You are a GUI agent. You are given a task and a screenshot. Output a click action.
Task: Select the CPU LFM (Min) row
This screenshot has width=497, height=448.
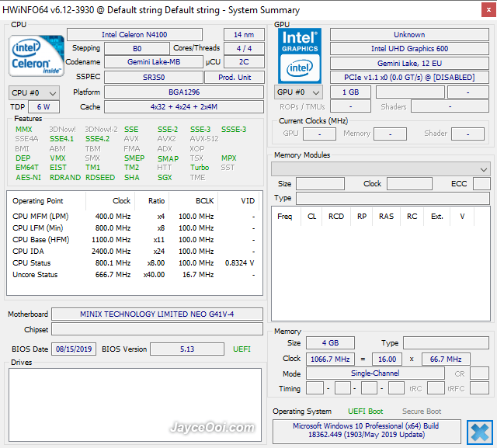click(x=134, y=228)
